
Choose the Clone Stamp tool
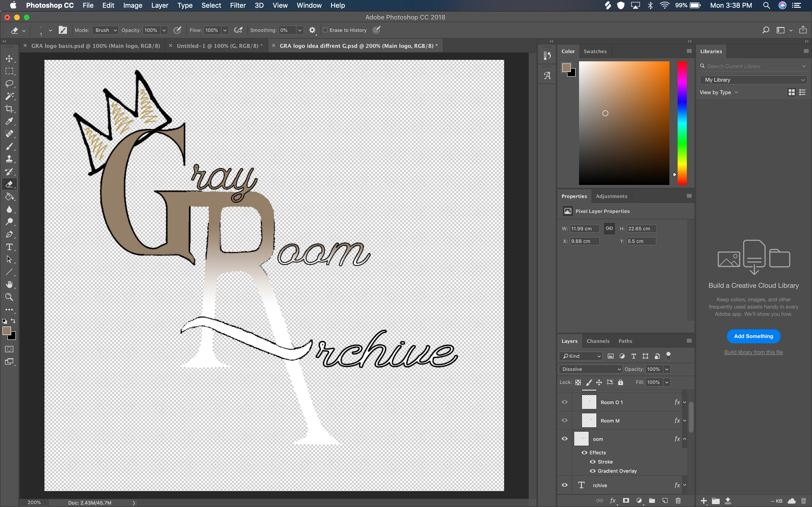9,159
